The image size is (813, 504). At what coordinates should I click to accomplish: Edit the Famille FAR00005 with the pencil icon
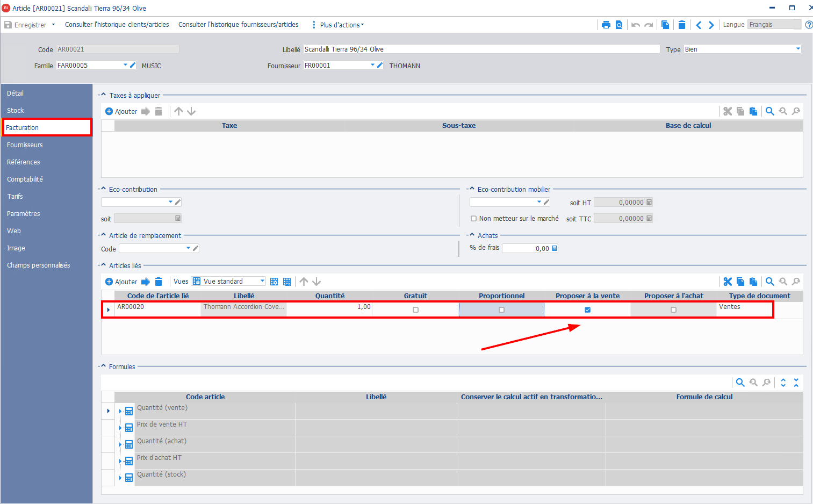coord(133,65)
